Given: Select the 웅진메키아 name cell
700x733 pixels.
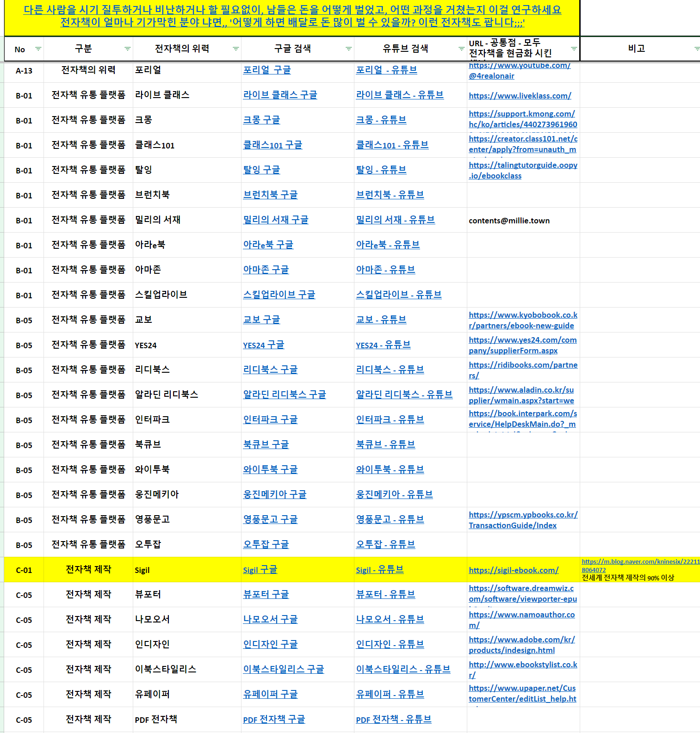Looking at the screenshot, I should [187, 494].
